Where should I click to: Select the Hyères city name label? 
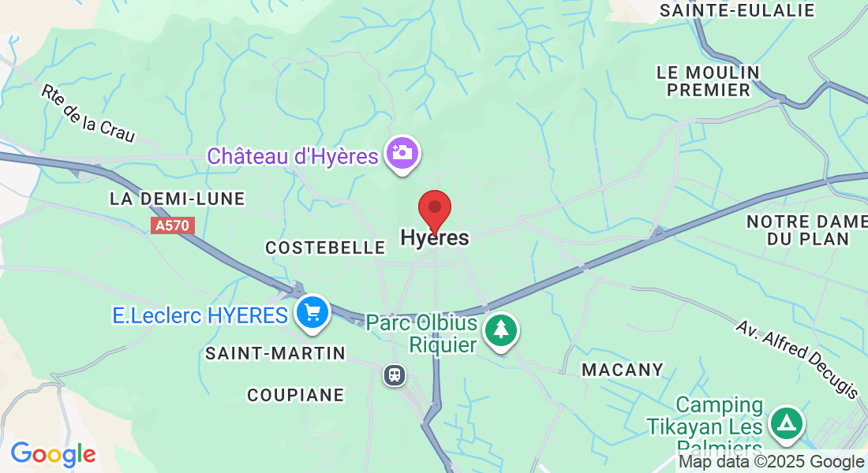coord(435,238)
